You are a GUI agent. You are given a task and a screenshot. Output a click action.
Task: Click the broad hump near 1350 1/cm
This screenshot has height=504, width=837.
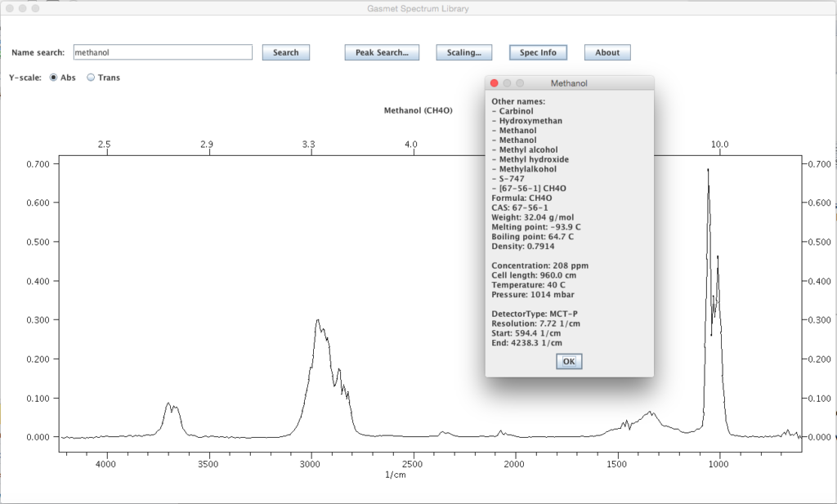pyautogui.click(x=650, y=413)
